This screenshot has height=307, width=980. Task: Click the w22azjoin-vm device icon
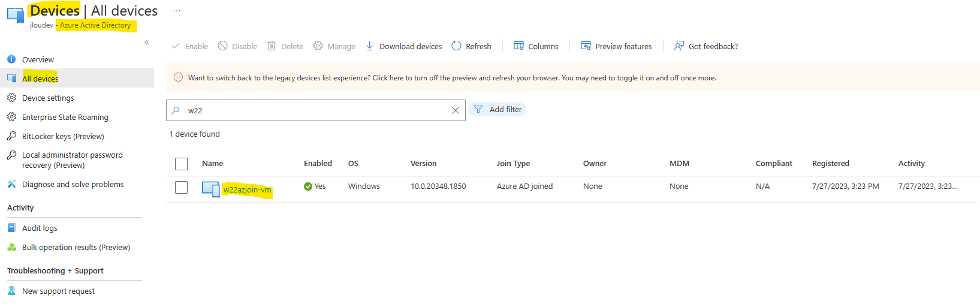pyautogui.click(x=211, y=189)
